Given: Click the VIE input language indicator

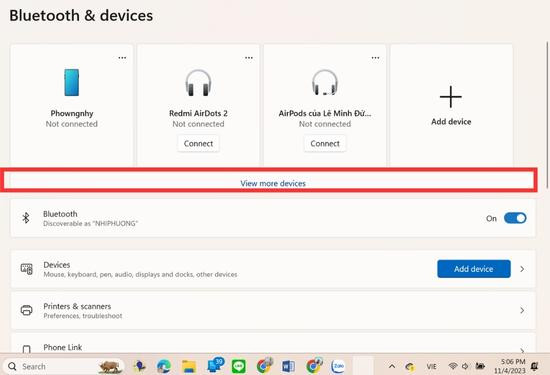Looking at the screenshot, I should point(431,367).
